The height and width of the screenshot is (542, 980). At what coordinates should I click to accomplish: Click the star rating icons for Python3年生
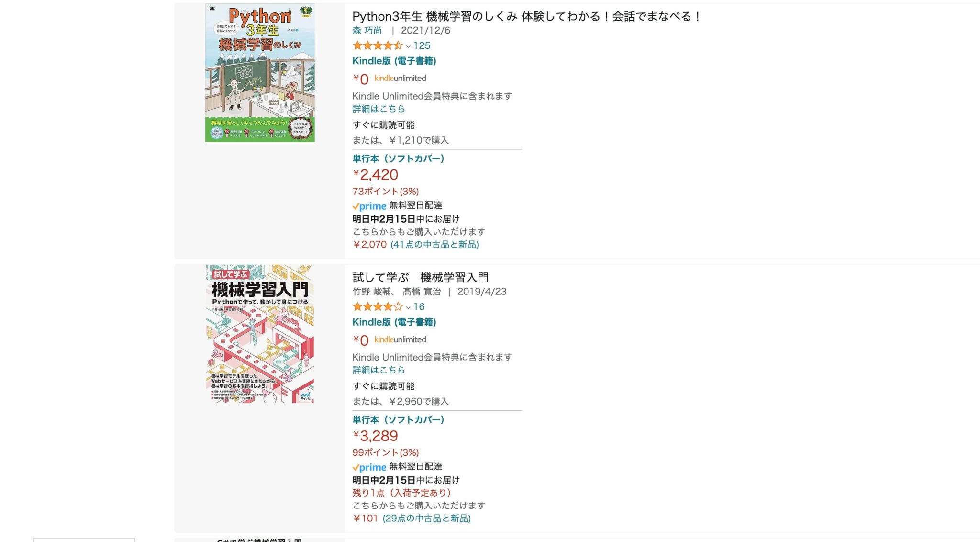click(x=376, y=45)
